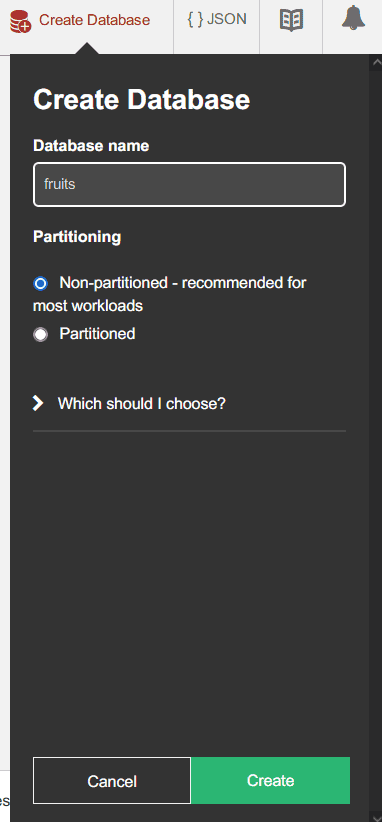382x822 pixels.
Task: Click scrollbar up arrow at panel top
Action: [x=376, y=63]
